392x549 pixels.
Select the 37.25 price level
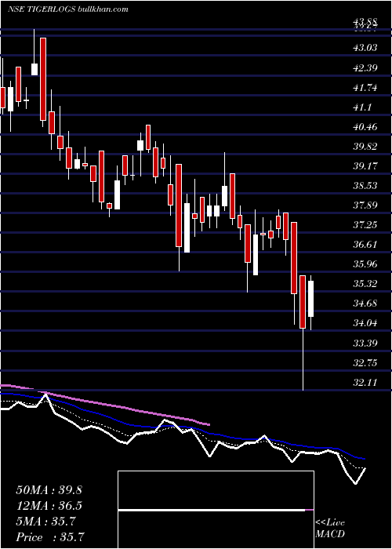[365, 225]
